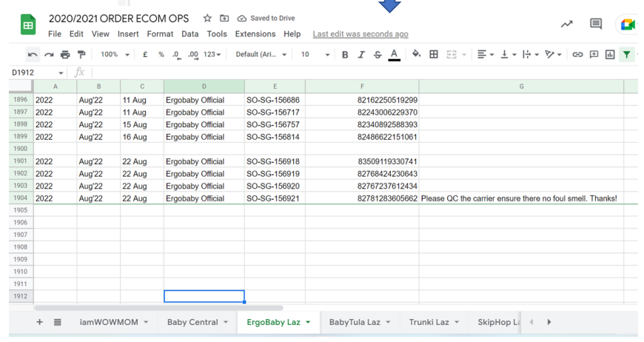The image size is (644, 342).
Task: Open the Help menu
Action: [x=292, y=34]
